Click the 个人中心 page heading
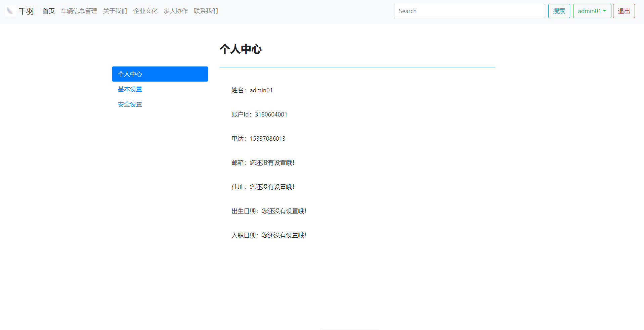644x330 pixels. click(241, 49)
